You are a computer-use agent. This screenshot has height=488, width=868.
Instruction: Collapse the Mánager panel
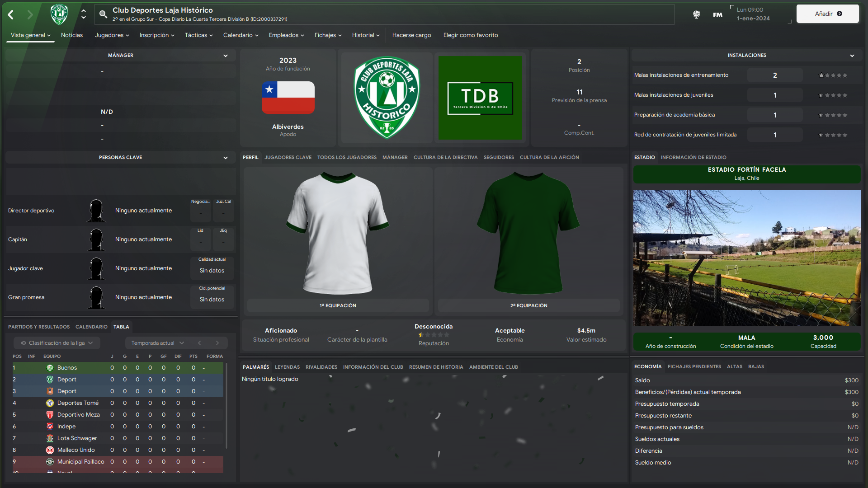(225, 56)
